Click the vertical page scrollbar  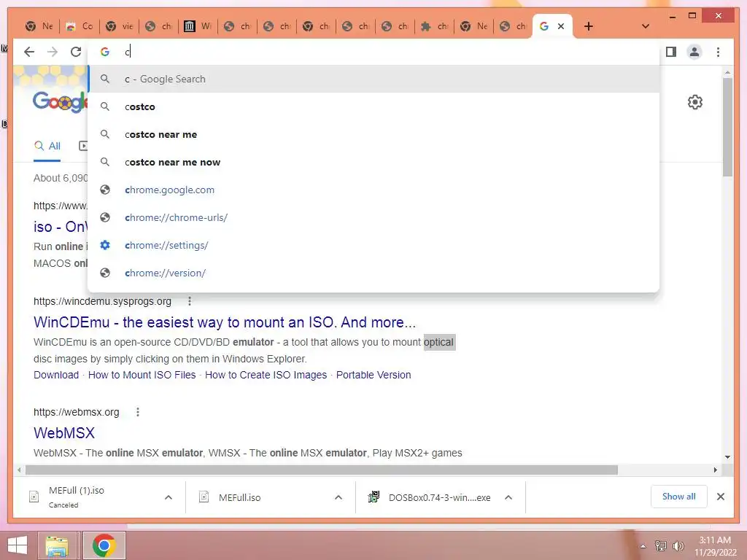[727, 127]
